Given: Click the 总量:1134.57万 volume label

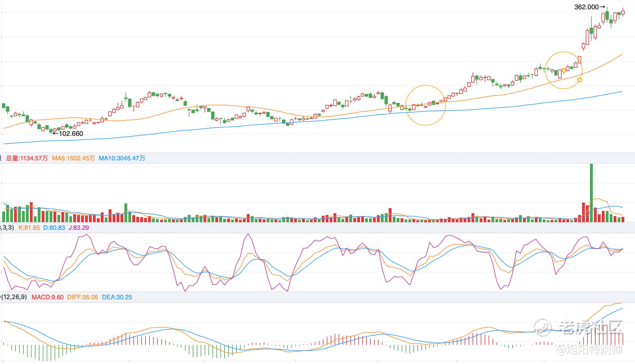Looking at the screenshot, I should [x=27, y=158].
